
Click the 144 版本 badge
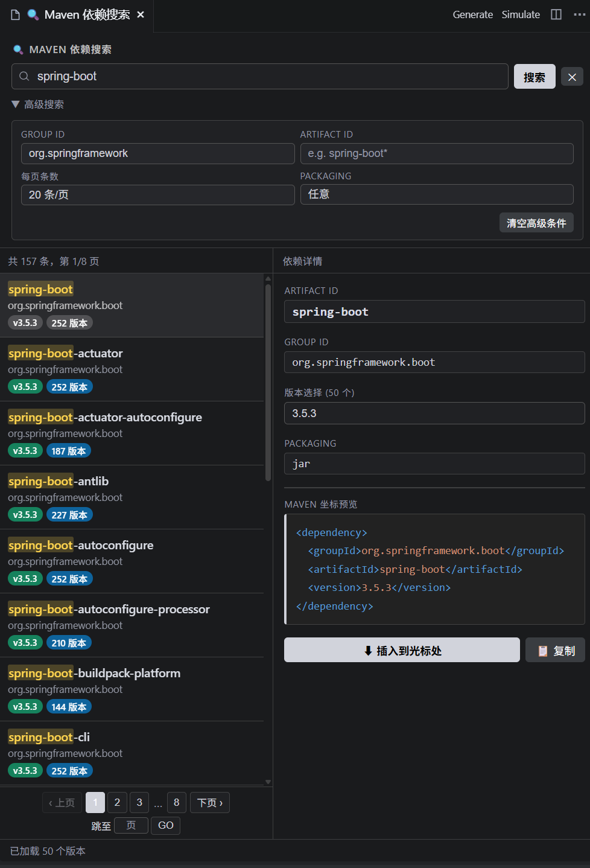coord(69,707)
